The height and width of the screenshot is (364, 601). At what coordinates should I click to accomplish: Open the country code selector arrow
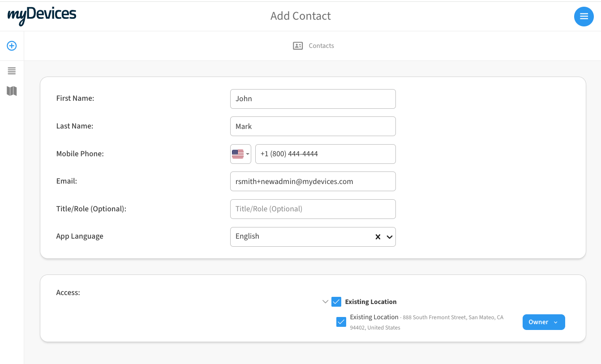click(248, 154)
